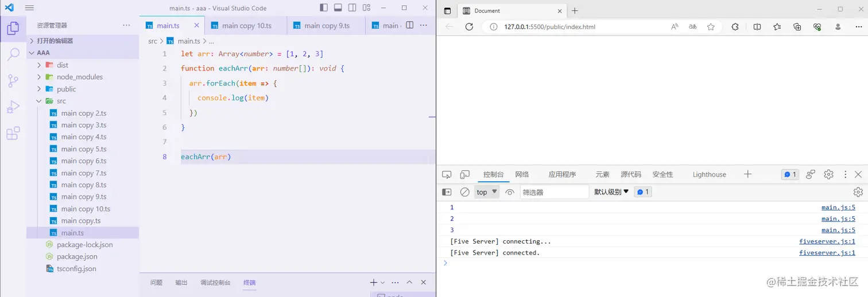The image size is (868, 297).
Task: Open the browser new tab
Action: pyautogui.click(x=575, y=11)
